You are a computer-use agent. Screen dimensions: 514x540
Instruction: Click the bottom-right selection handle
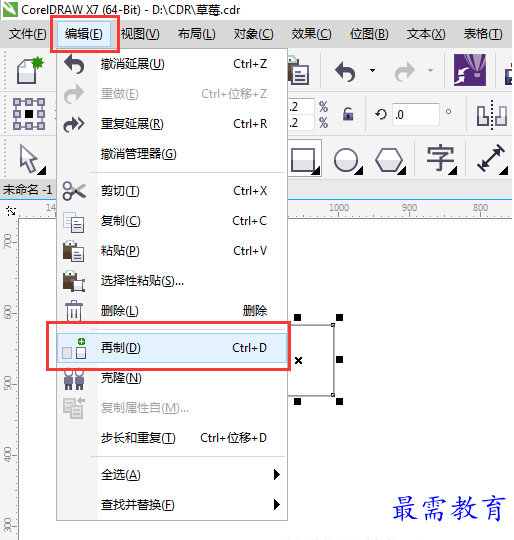[339, 402]
